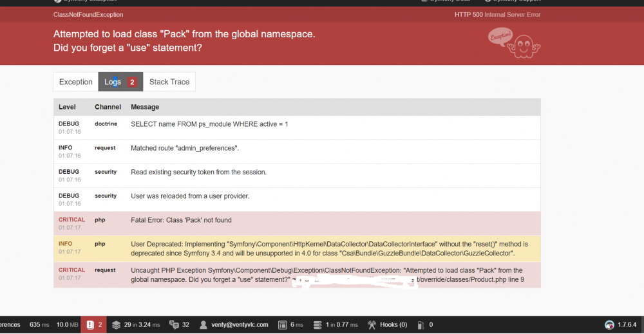Click the Level column header
The height and width of the screenshot is (334, 644).
pos(67,107)
